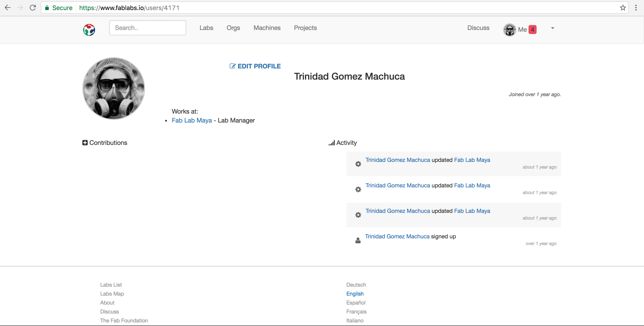Open Labs Map footer link
Image resolution: width=644 pixels, height=326 pixels.
112,294
